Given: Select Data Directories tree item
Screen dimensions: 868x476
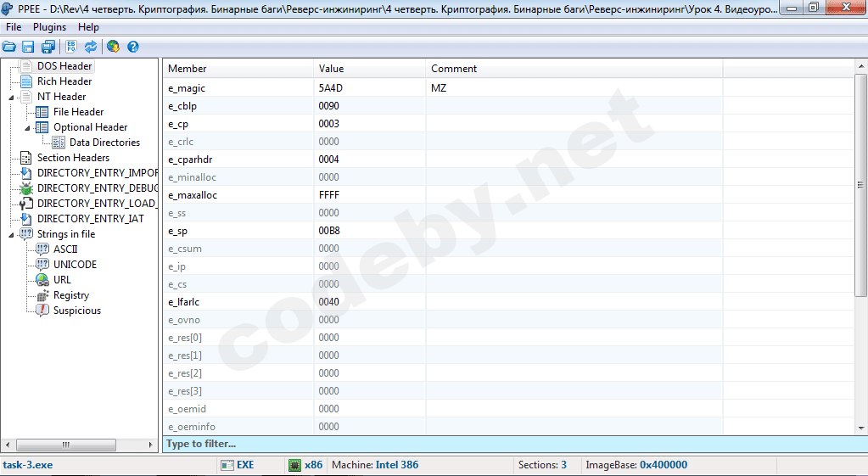Looking at the screenshot, I should 104,143.
